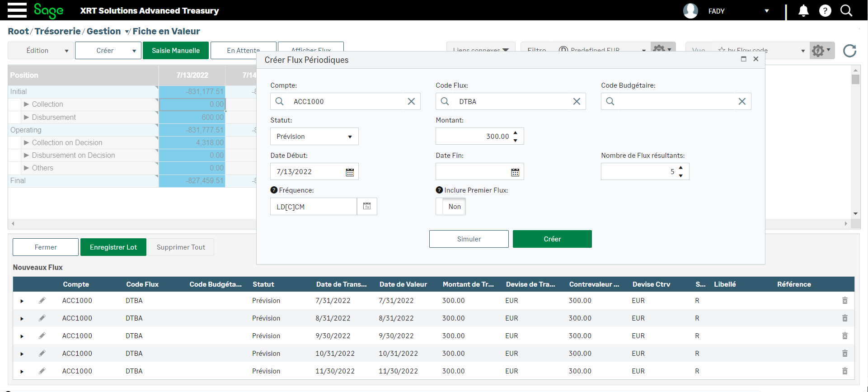868x392 pixels.
Task: Click the Simuler button
Action: tap(469, 239)
